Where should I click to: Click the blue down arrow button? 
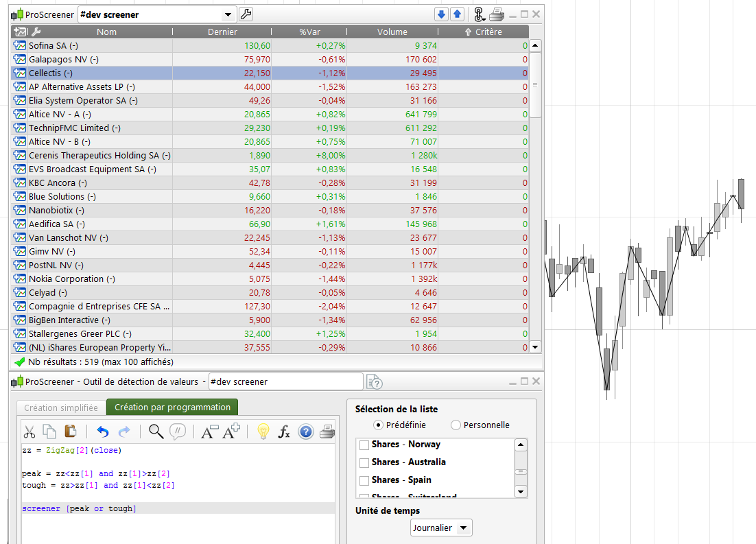pyautogui.click(x=441, y=14)
